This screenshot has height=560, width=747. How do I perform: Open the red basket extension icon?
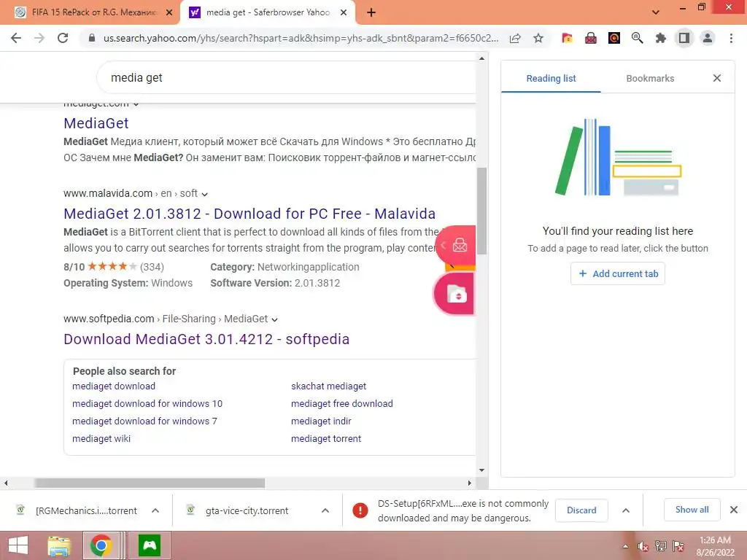pos(591,38)
